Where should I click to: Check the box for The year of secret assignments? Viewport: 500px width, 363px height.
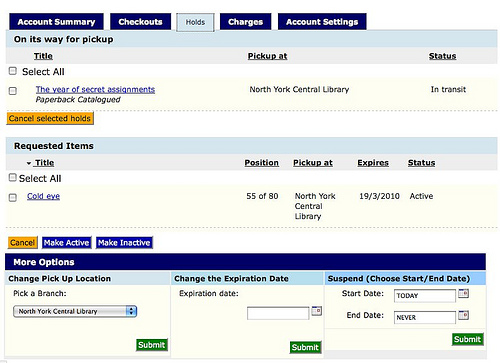13,91
